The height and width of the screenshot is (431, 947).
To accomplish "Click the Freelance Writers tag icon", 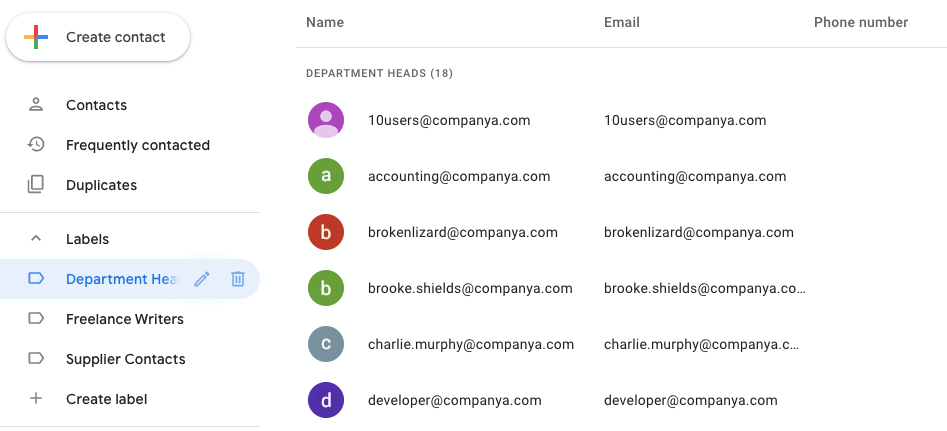I will (x=36, y=318).
